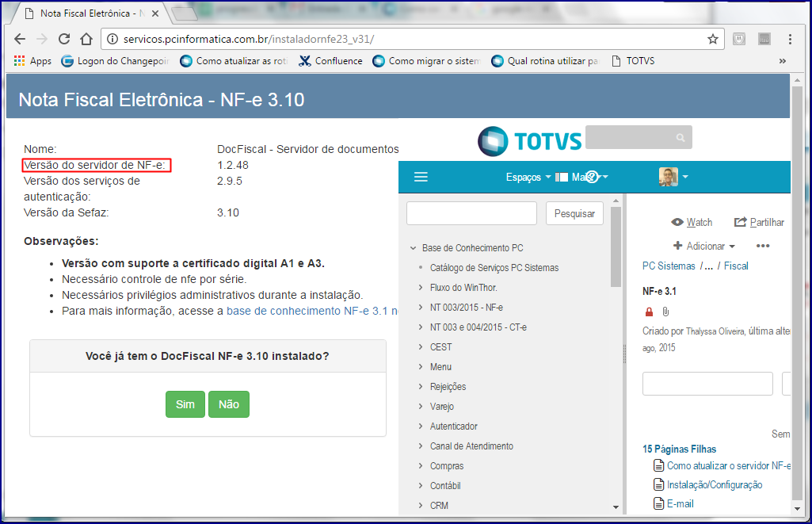
Task: Open the Chrome three-dot menu
Action: [790, 39]
